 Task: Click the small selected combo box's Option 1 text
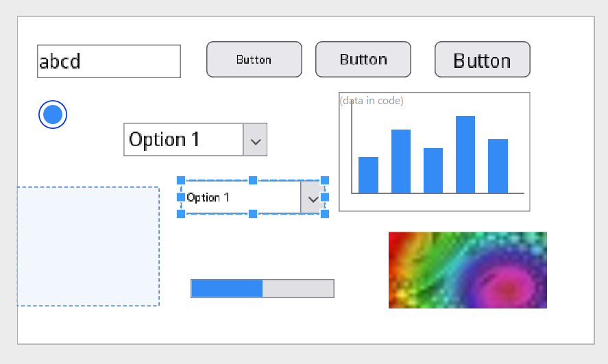coord(208,197)
